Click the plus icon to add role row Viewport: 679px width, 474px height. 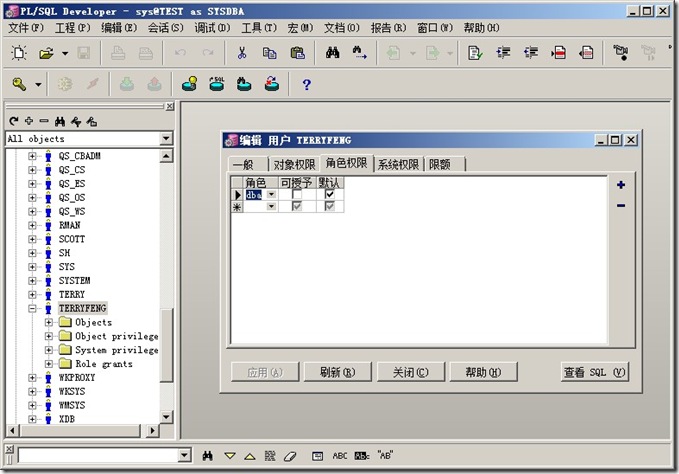(621, 185)
